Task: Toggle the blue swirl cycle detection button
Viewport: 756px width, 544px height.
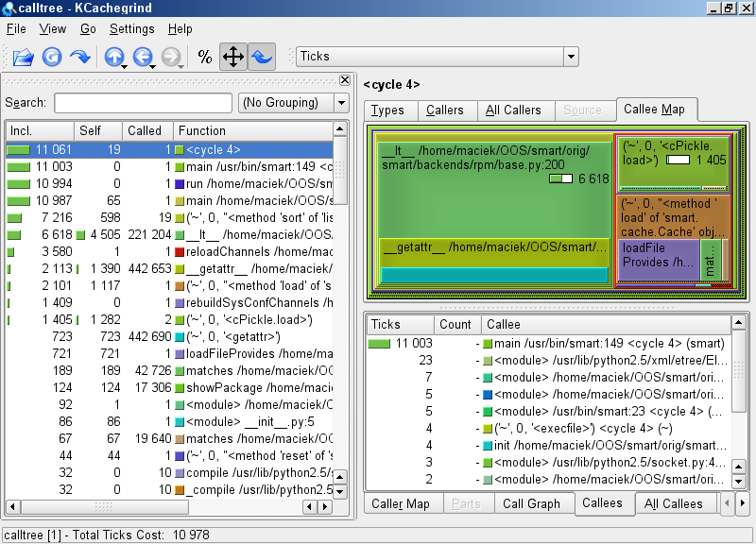Action: coord(261,57)
